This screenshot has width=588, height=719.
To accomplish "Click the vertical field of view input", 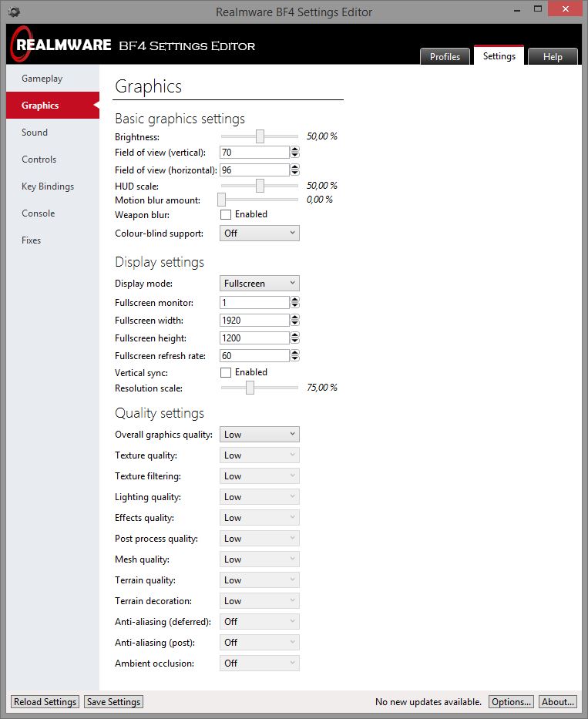I will (x=254, y=153).
